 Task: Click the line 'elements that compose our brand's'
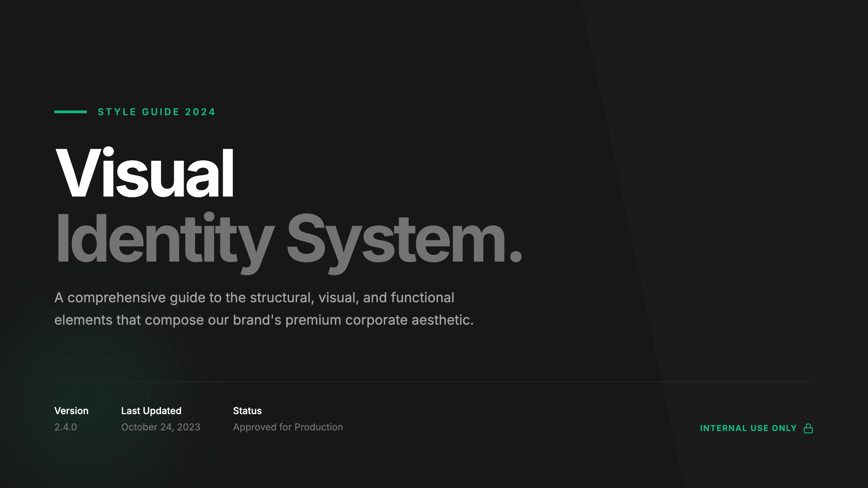[x=264, y=320]
